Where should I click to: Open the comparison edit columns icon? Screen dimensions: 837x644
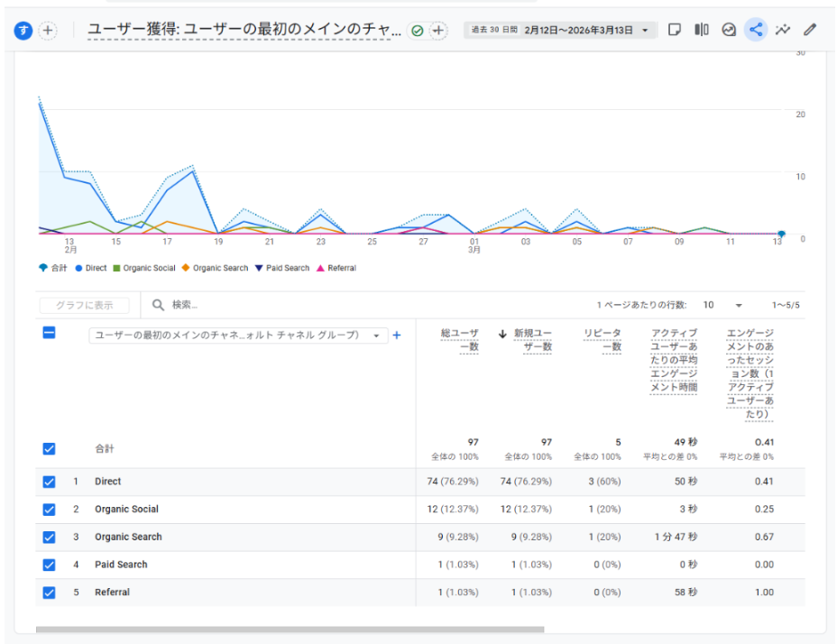[702, 30]
